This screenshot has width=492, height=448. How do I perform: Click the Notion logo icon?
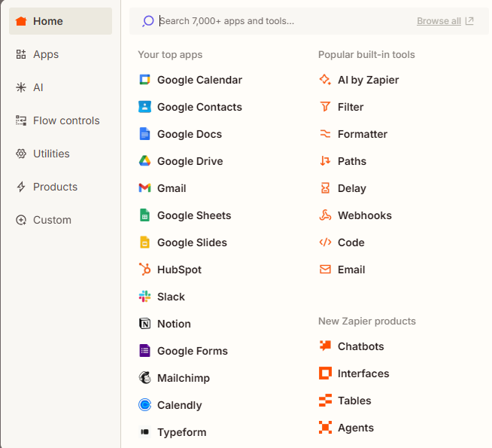144,323
